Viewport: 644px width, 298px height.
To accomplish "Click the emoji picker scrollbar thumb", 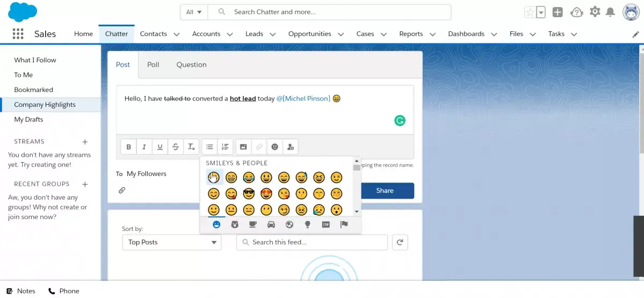I will click(357, 168).
